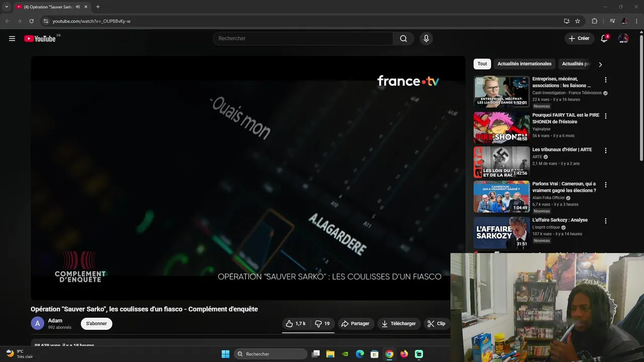This screenshot has height=362, width=644.
Task: View site information icon in address bar
Action: [46, 21]
